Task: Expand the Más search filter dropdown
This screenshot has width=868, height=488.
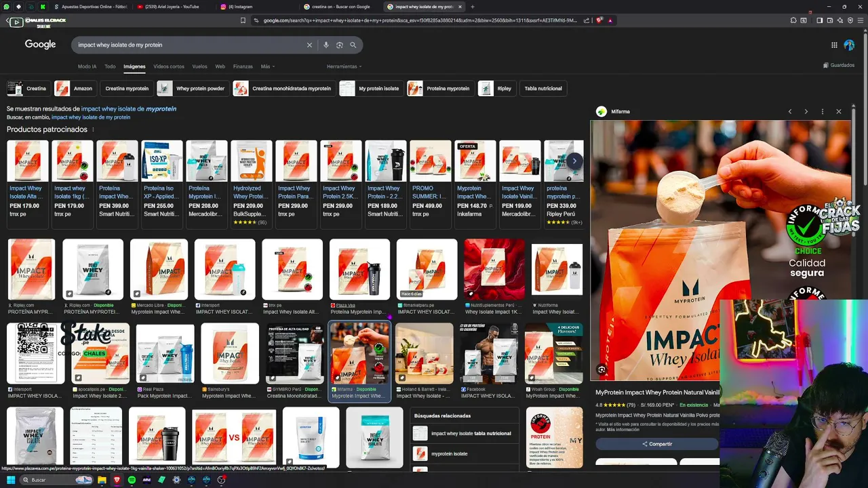Action: pos(268,66)
